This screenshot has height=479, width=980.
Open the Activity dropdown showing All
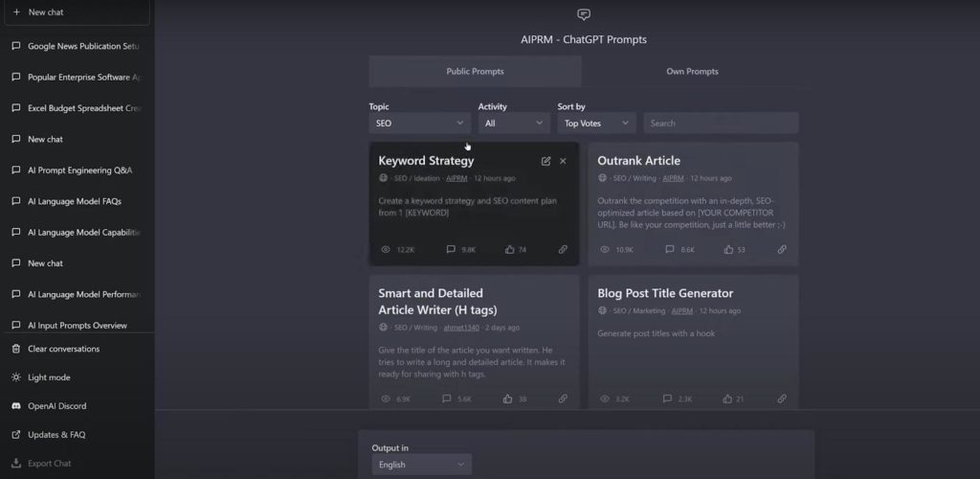514,124
